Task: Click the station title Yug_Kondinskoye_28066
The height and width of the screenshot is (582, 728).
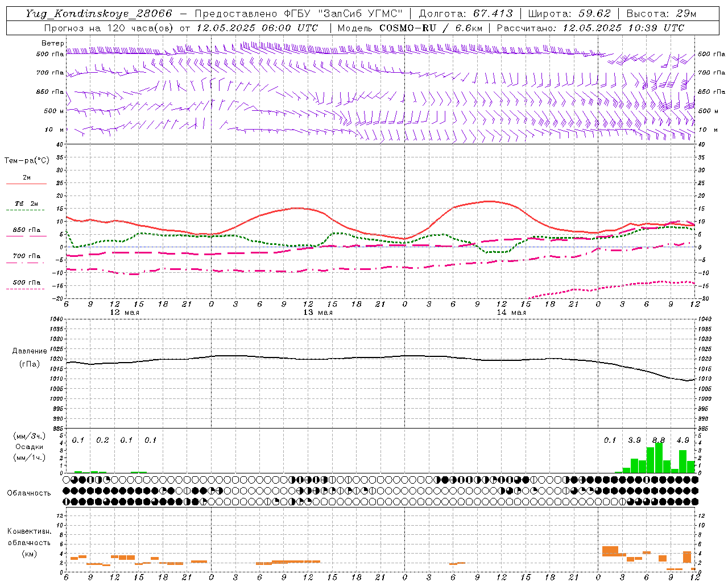Action: 98,14
